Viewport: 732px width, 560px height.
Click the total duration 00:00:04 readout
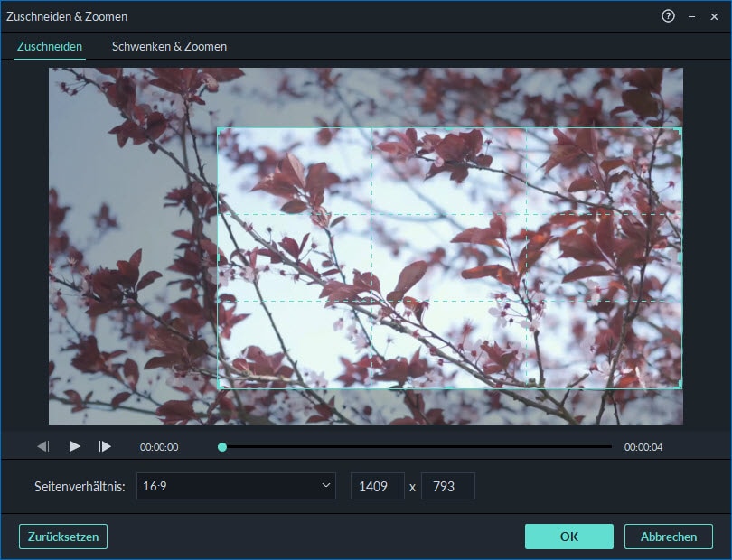point(643,447)
